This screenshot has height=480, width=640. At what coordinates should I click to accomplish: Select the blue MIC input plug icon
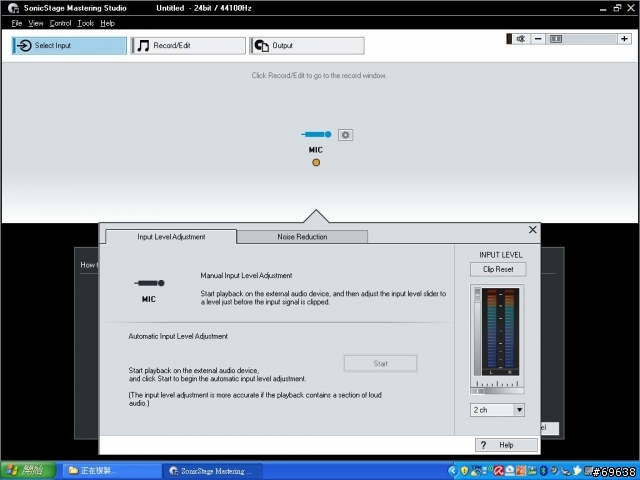[316, 134]
